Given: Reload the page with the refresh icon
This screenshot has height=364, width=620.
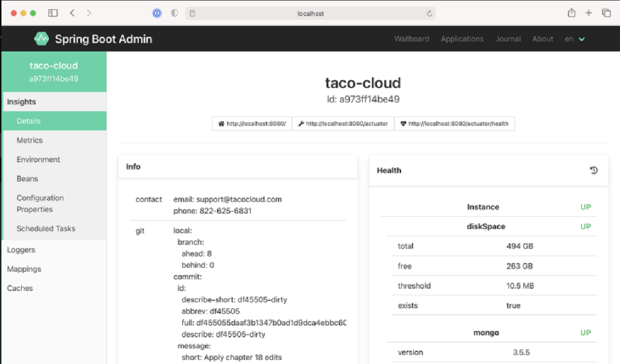Looking at the screenshot, I should [x=430, y=14].
